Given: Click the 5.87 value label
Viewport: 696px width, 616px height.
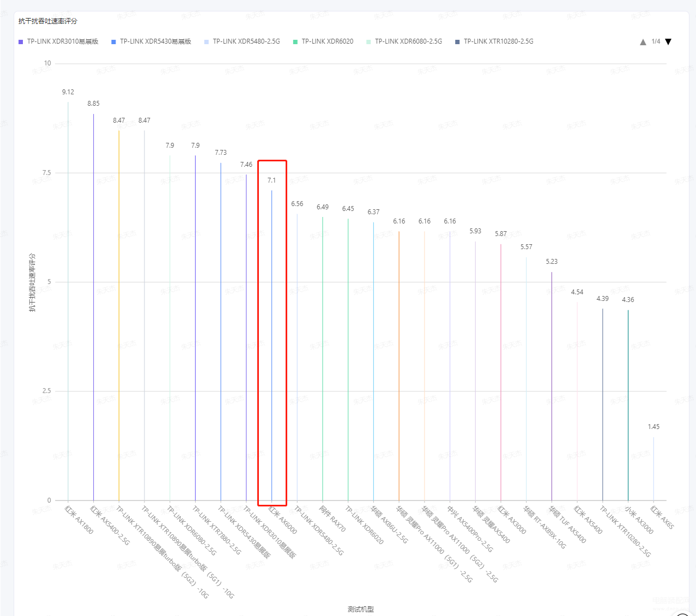Looking at the screenshot, I should [501, 234].
